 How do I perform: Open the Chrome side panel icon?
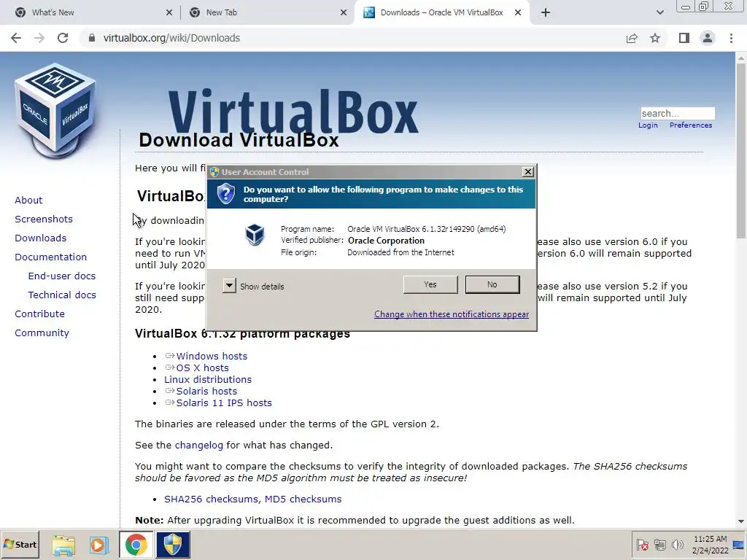[x=684, y=38]
